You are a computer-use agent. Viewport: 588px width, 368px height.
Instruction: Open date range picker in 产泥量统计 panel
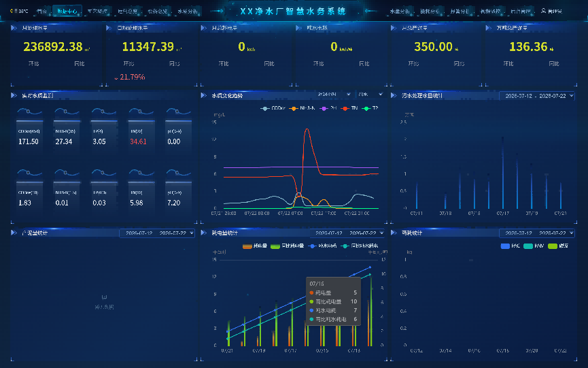coord(157,233)
